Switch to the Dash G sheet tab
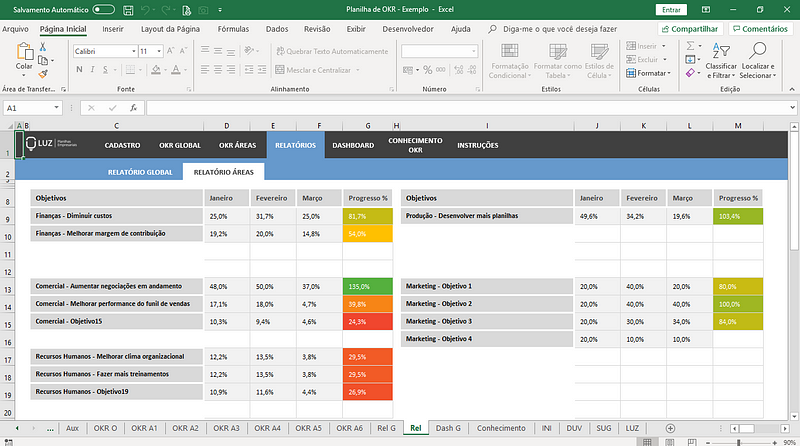The image size is (800, 446). (448, 428)
